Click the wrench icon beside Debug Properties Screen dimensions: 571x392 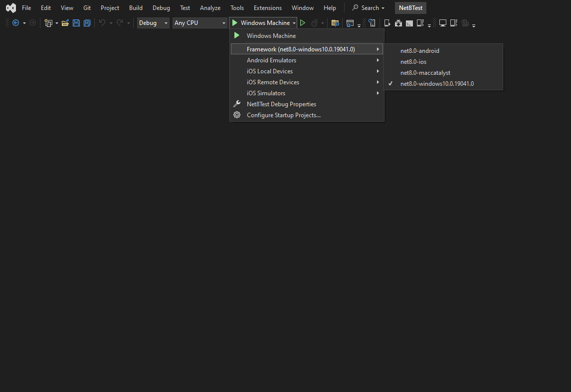pyautogui.click(x=237, y=104)
